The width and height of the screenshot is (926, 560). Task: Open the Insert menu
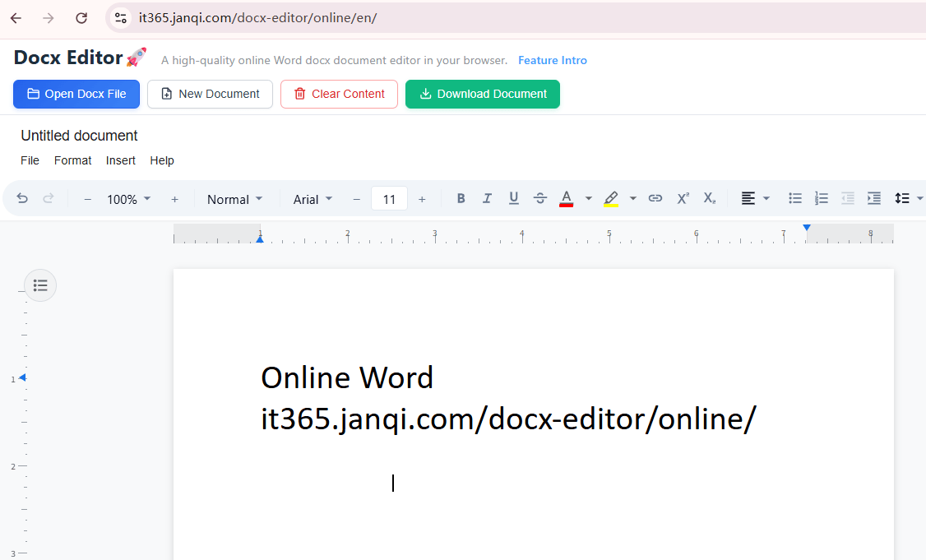point(120,160)
